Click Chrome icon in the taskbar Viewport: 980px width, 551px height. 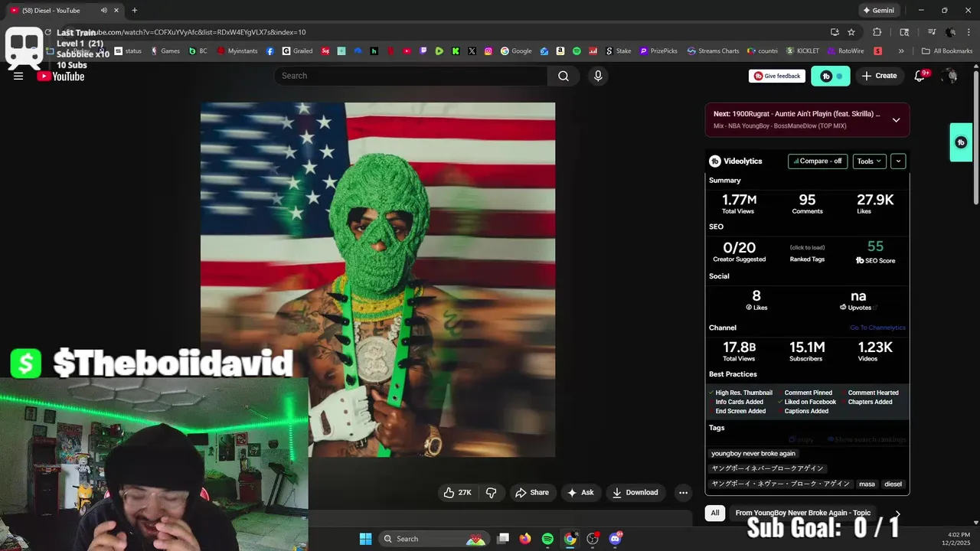click(570, 539)
